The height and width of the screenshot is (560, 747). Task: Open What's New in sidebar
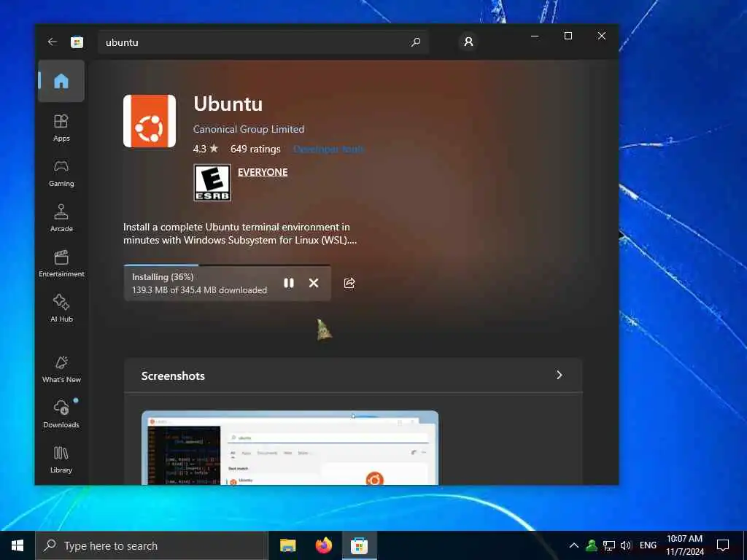61,369
